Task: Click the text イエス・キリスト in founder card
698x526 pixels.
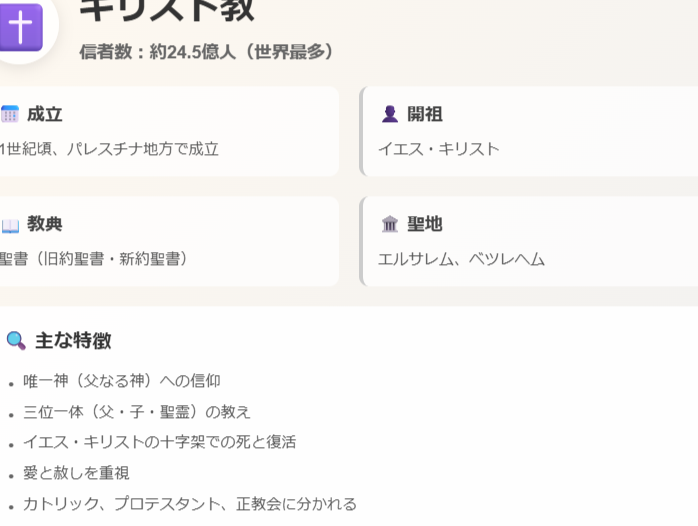Action: (439, 149)
